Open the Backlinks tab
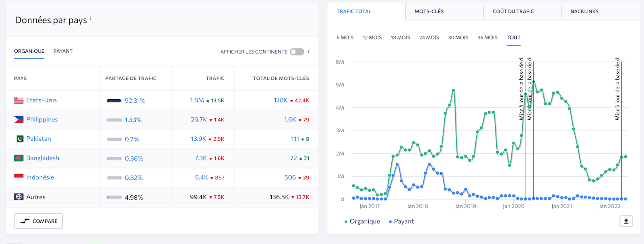Screen dimensions: 644x244 [584, 11]
